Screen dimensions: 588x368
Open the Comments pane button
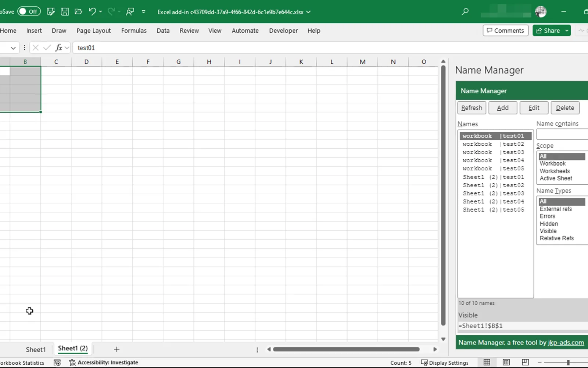point(506,31)
